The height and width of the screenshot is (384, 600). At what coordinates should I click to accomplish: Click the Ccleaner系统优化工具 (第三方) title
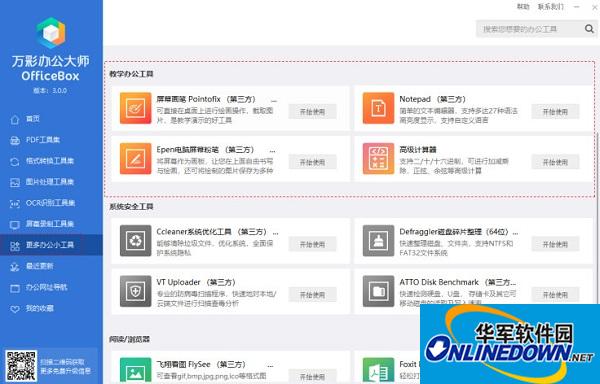coord(212,232)
